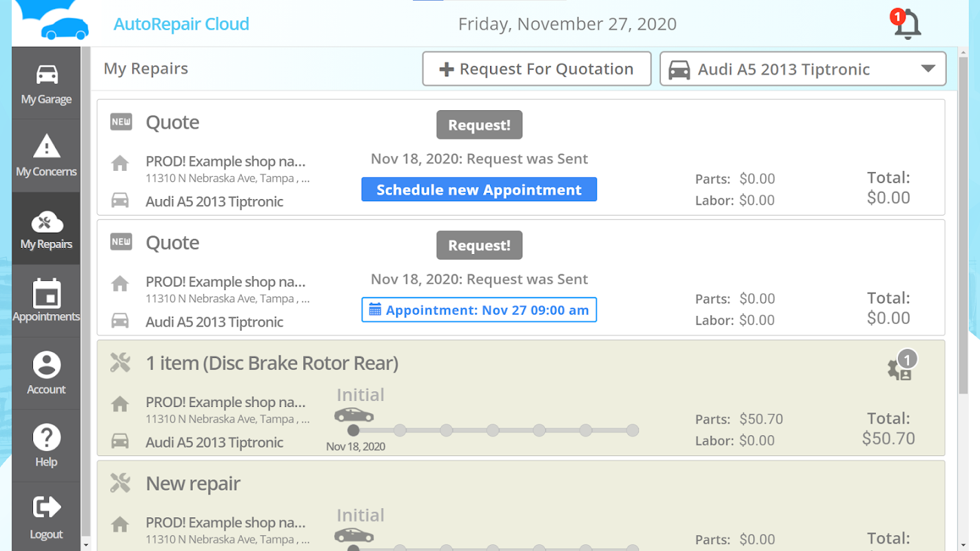Click the parts badge icon on brake rotor repair
The image size is (980, 551).
900,368
